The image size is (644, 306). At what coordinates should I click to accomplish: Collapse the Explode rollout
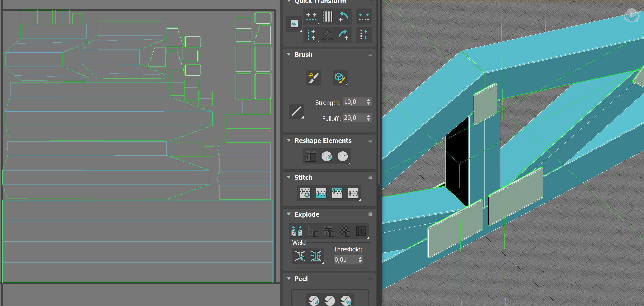click(289, 214)
